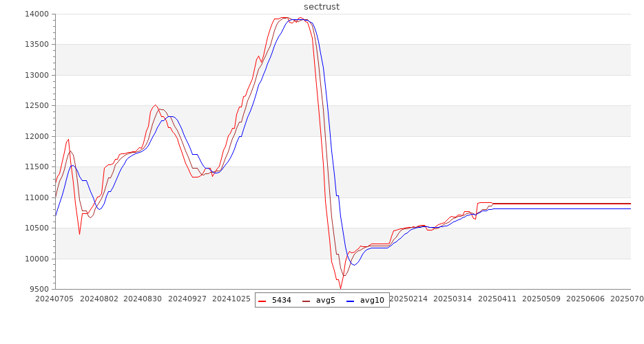The width and height of the screenshot is (644, 344).
Task: Click the 12500 y-axis tick label
Action: pyautogui.click(x=34, y=106)
